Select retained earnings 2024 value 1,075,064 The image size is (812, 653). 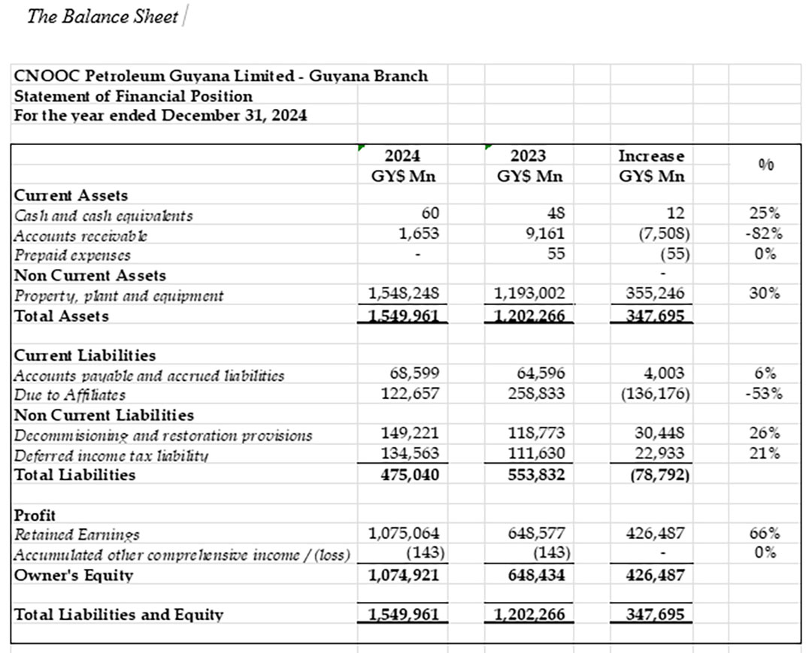coord(404,533)
